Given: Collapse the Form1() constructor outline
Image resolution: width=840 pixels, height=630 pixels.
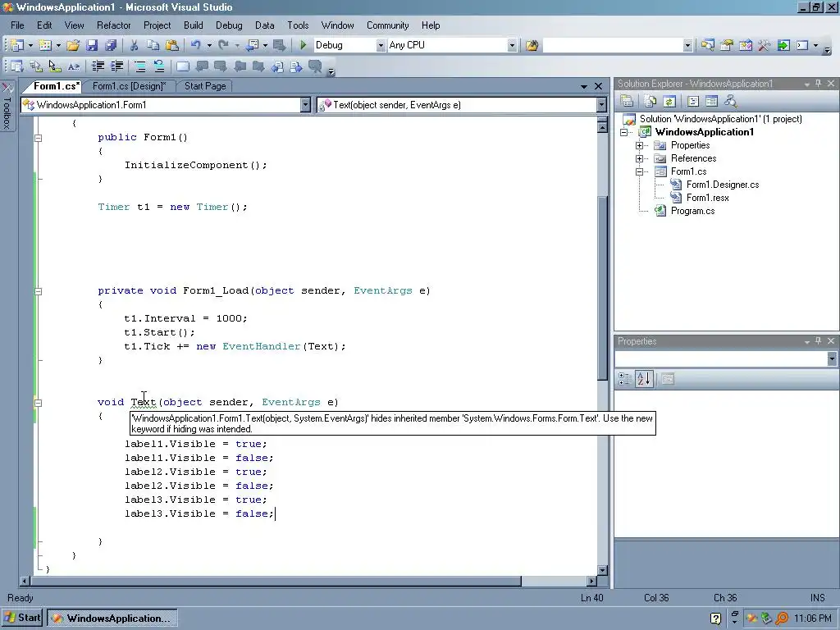Looking at the screenshot, I should click(x=38, y=138).
